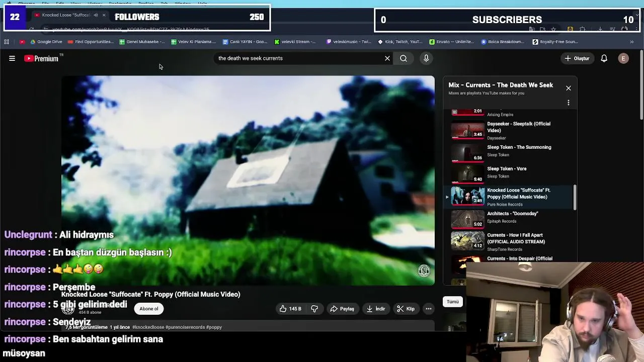
Task: Open the Envato bookmark
Action: point(452,42)
